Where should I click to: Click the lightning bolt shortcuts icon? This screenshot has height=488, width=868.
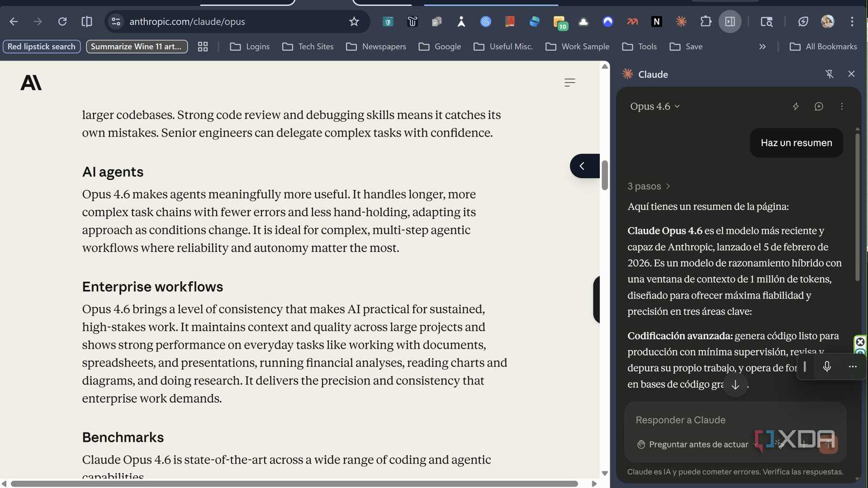pos(795,106)
